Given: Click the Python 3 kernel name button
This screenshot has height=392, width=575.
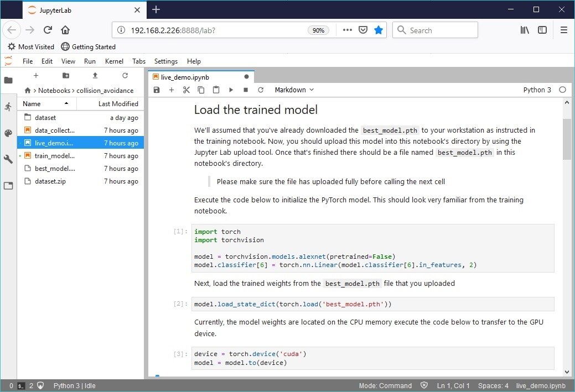Looking at the screenshot, I should (537, 90).
